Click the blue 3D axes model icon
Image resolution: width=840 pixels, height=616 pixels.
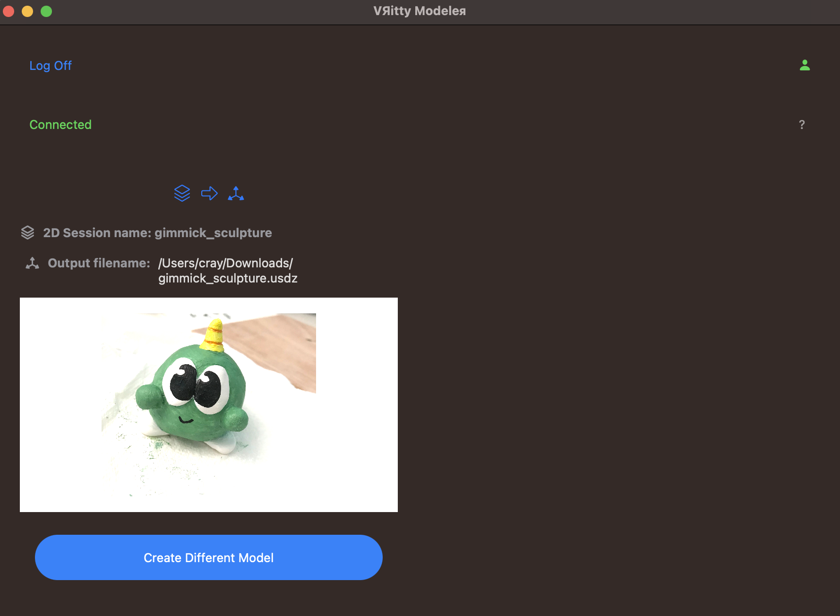click(236, 193)
